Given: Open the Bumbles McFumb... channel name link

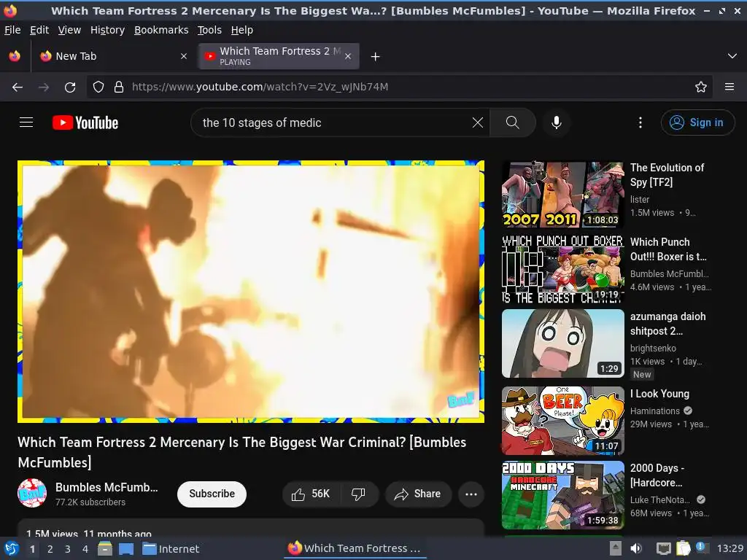Looking at the screenshot, I should point(107,487).
